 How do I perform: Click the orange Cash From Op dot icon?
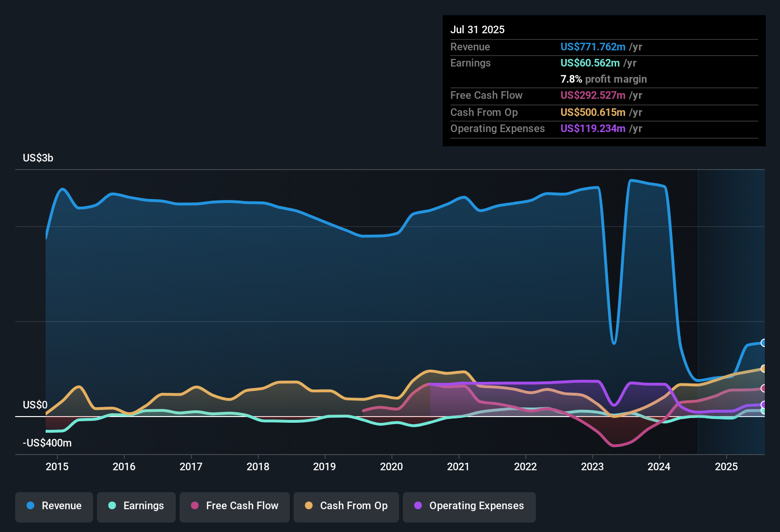309,506
